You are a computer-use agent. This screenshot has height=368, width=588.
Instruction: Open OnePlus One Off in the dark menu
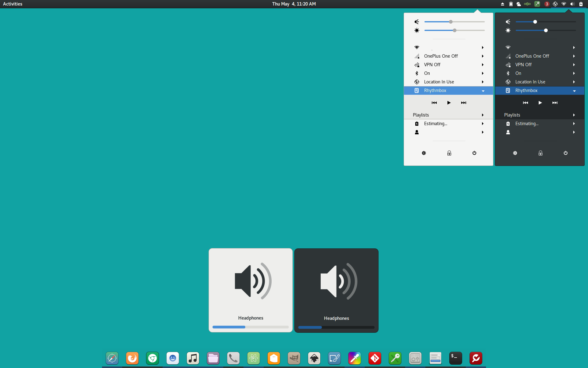click(x=540, y=56)
